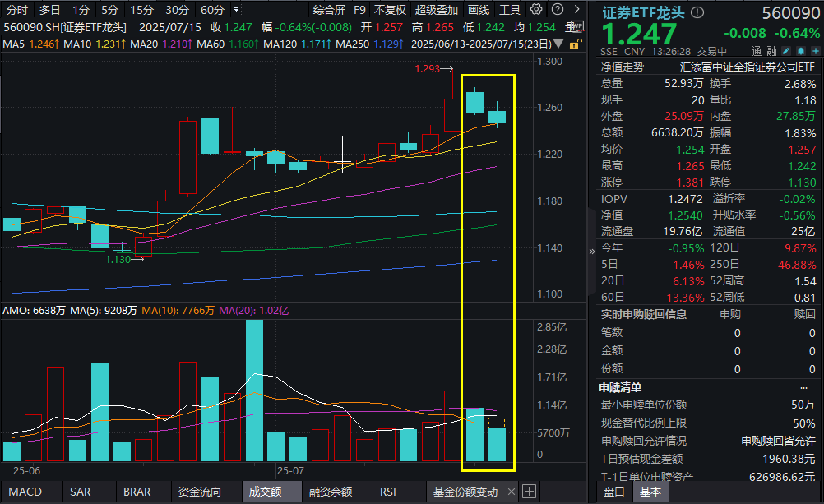Set a price alert via the bell icon

[x=800, y=50]
